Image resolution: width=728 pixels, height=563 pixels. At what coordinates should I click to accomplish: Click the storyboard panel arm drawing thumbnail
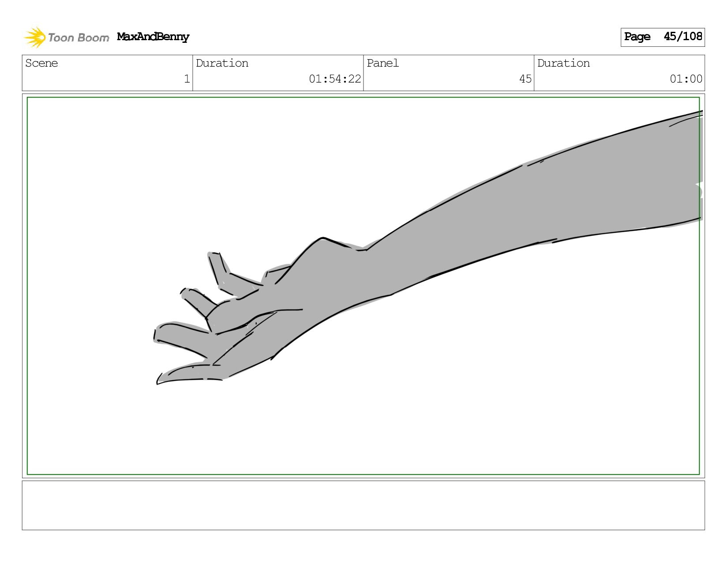(x=363, y=286)
